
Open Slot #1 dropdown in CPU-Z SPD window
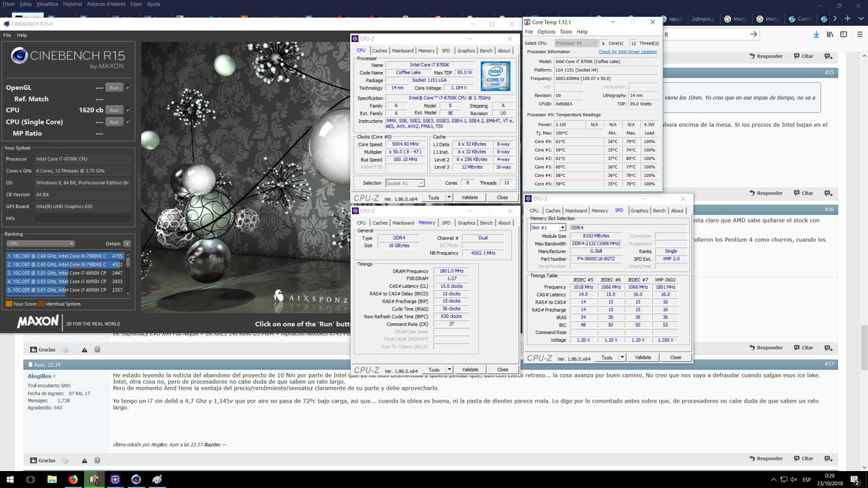[548, 228]
